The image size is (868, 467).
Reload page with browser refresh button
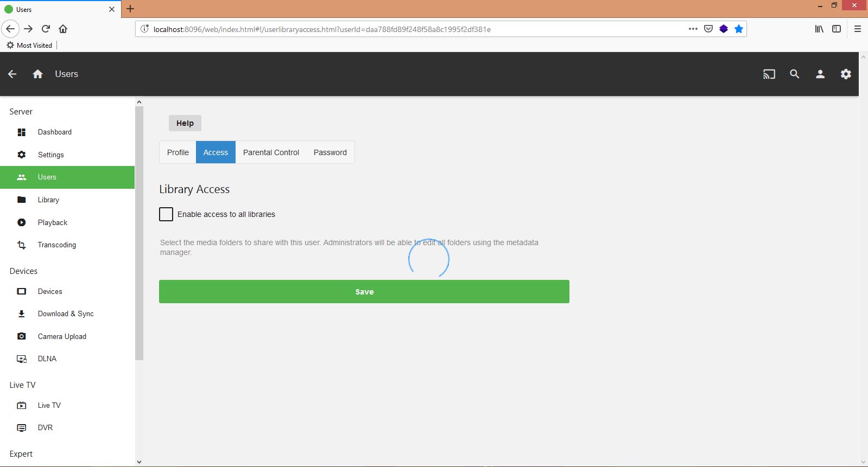[x=46, y=29]
